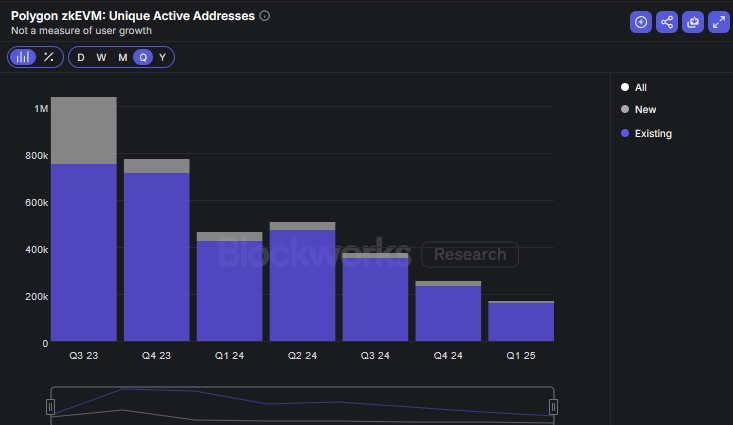Select monthly (M) interval
Screen dimensions: 733x425
pyautogui.click(x=122, y=58)
